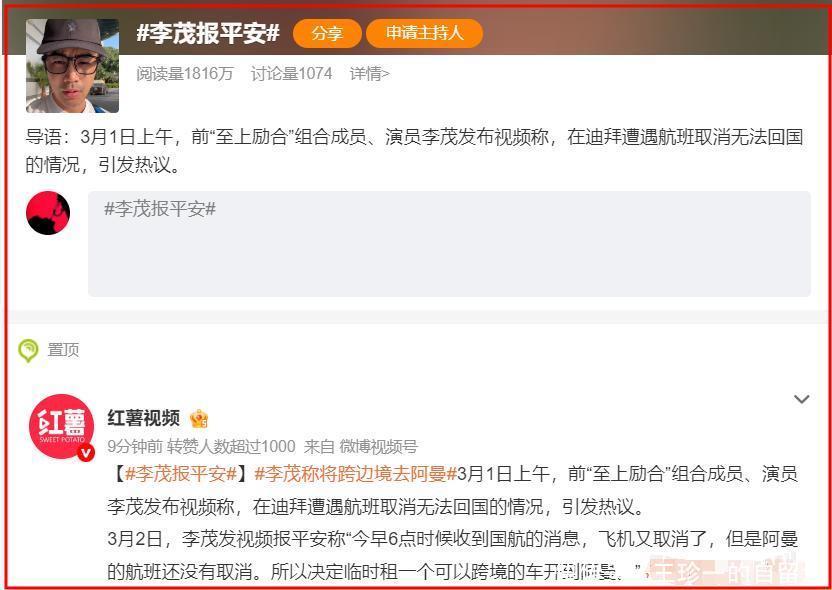Screen dimensions: 832x590
Task: Open the 9分钟前 post timestamp
Action: (135, 447)
